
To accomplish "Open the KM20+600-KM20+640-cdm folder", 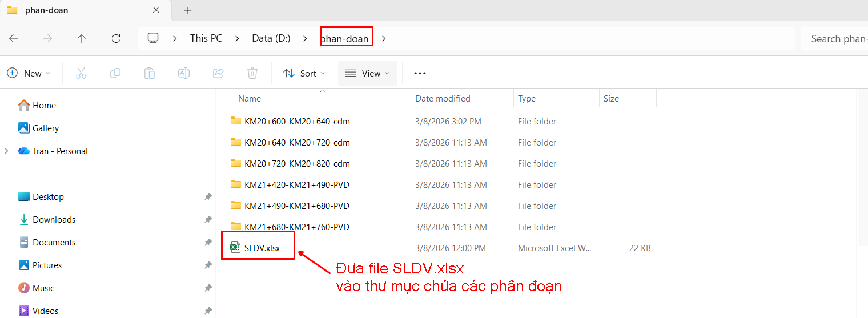I will (x=296, y=121).
